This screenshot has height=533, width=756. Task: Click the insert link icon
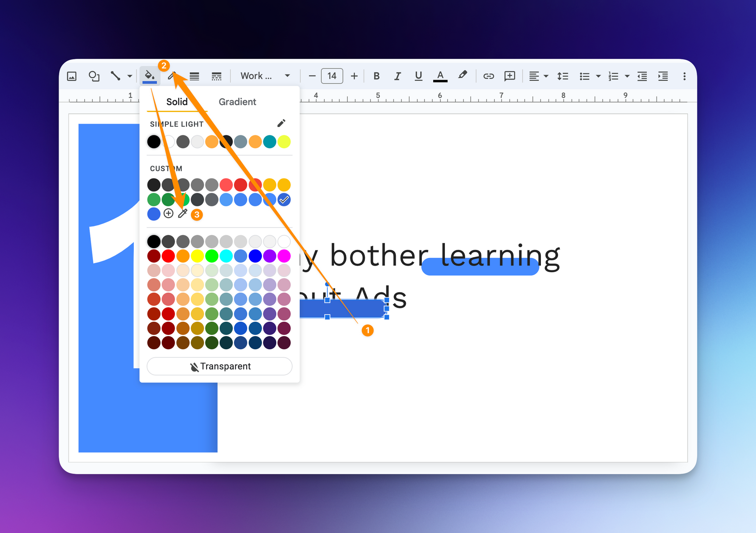(x=488, y=76)
